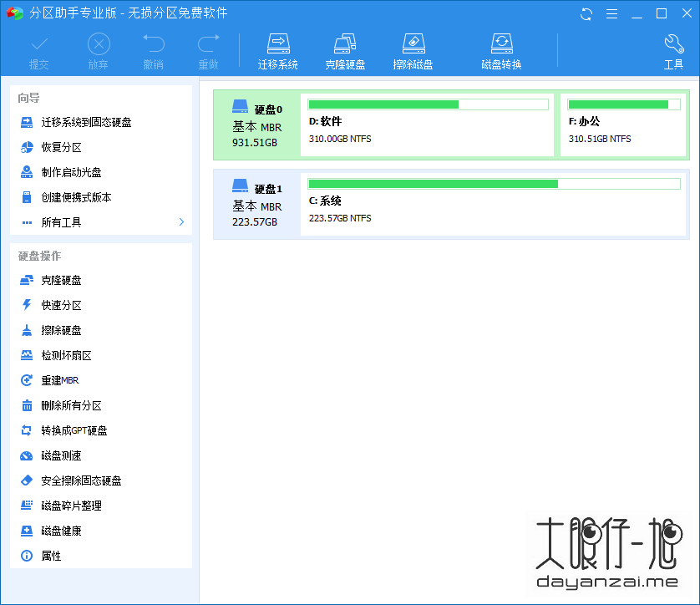Select the F: 办公 partition
The image size is (700, 605).
point(623,125)
